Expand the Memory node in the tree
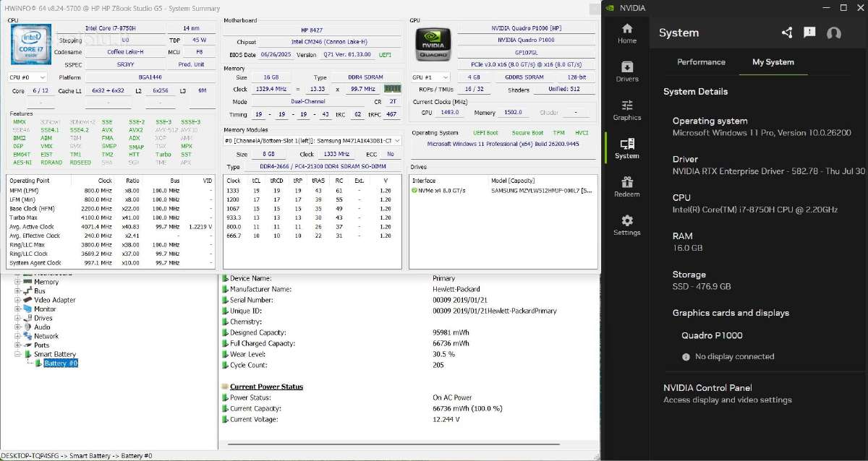868x461 pixels. (17, 282)
